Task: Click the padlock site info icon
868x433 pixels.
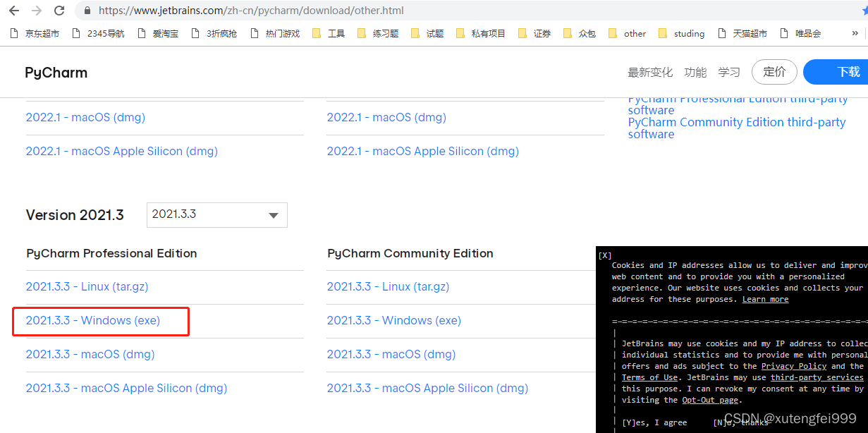Action: coord(87,11)
